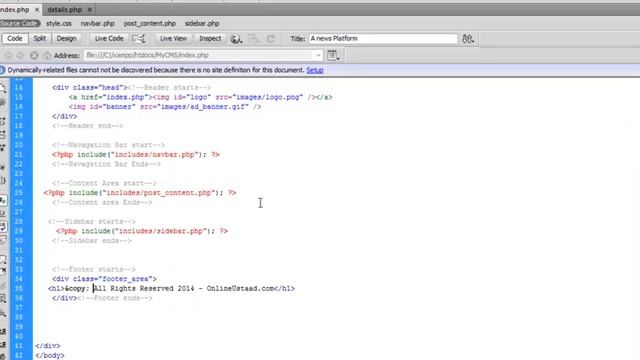
Task: Click the closing </body> tag line
Action: (49, 356)
